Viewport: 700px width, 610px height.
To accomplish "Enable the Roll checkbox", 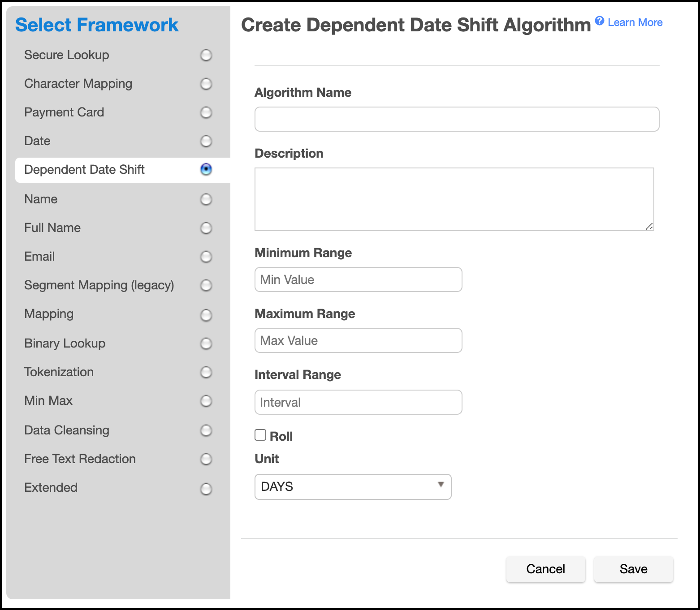I will click(260, 435).
